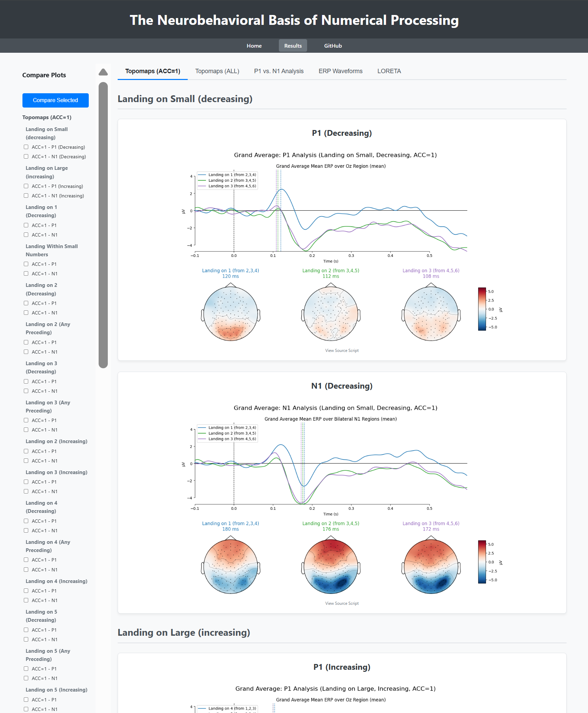Click the 'P1 (Decreasing)' card title
Viewport: 588px width, 713px height.
[x=342, y=133]
